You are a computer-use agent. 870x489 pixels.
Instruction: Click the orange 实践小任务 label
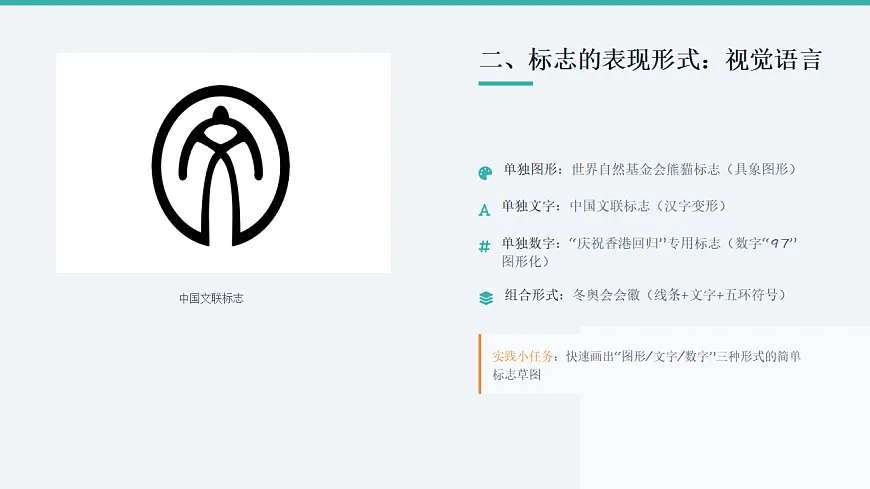click(523, 356)
